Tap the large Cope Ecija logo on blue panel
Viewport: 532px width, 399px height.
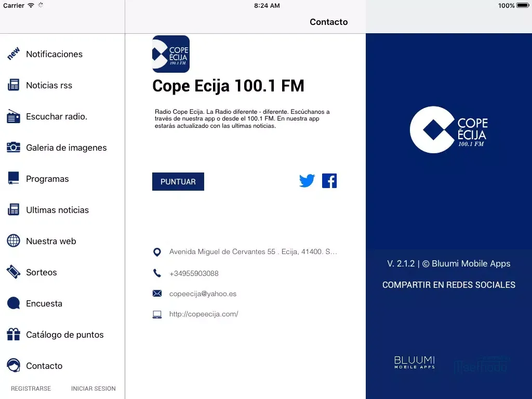click(x=448, y=129)
